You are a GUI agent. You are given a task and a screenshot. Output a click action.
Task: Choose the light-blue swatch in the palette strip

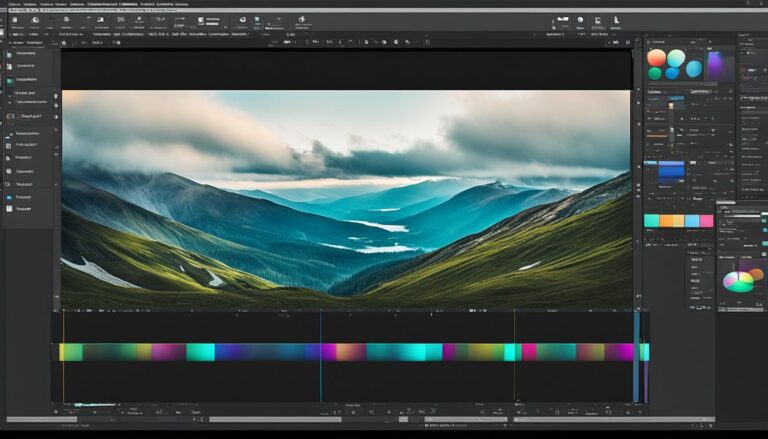[x=692, y=221]
